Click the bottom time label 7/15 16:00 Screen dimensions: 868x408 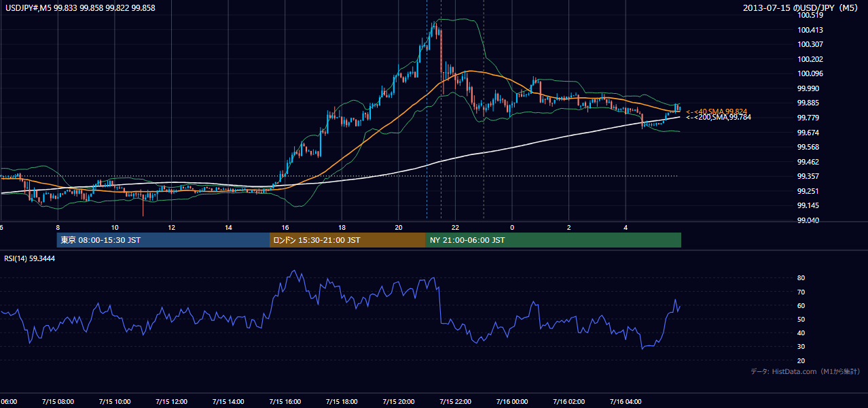pyautogui.click(x=285, y=401)
